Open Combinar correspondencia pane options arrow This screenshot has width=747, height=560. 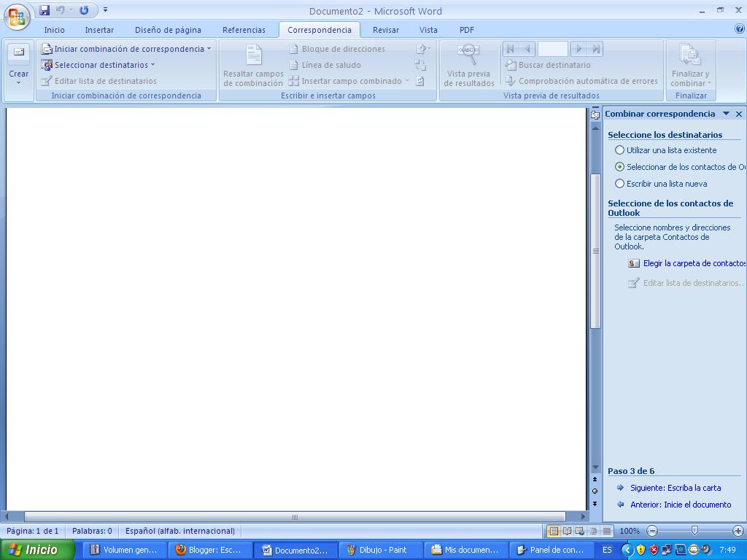[x=726, y=114]
